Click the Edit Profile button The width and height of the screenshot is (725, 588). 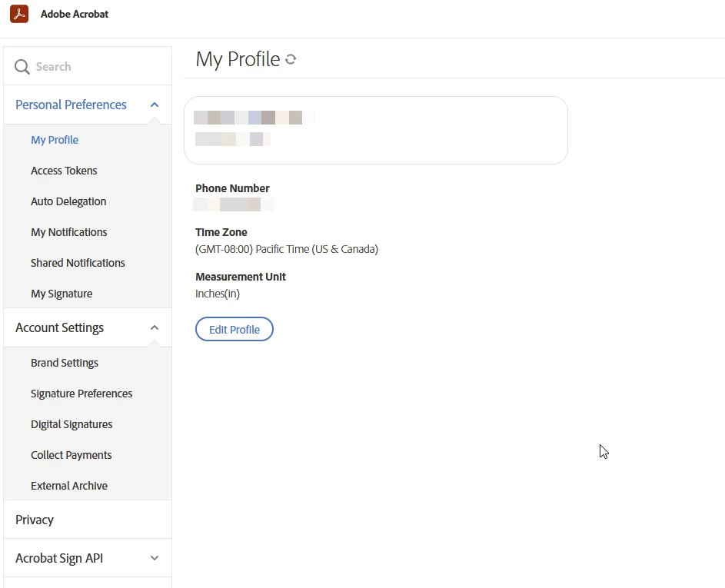[234, 329]
